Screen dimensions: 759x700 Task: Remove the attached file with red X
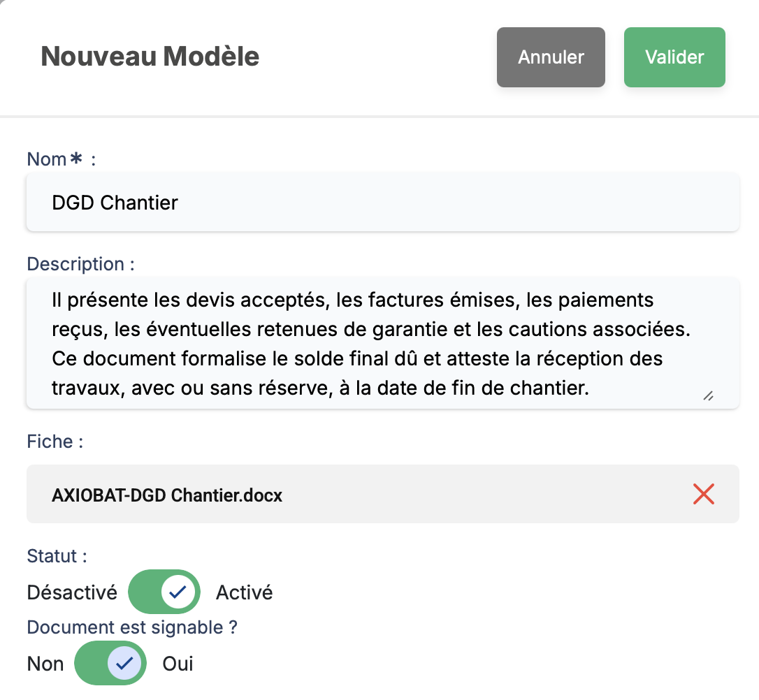(703, 495)
